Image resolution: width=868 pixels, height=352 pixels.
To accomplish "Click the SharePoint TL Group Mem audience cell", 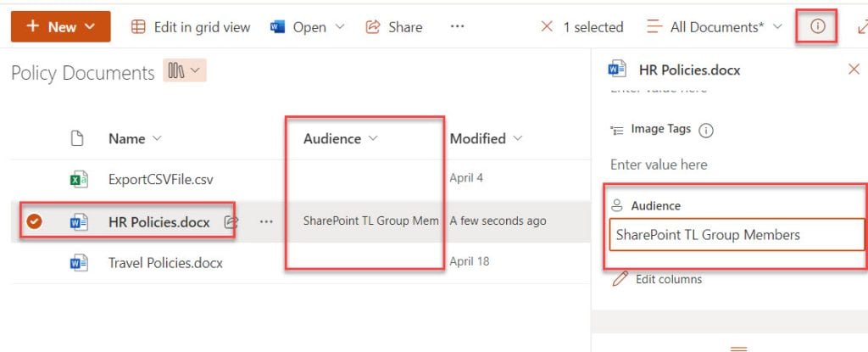I will (371, 221).
